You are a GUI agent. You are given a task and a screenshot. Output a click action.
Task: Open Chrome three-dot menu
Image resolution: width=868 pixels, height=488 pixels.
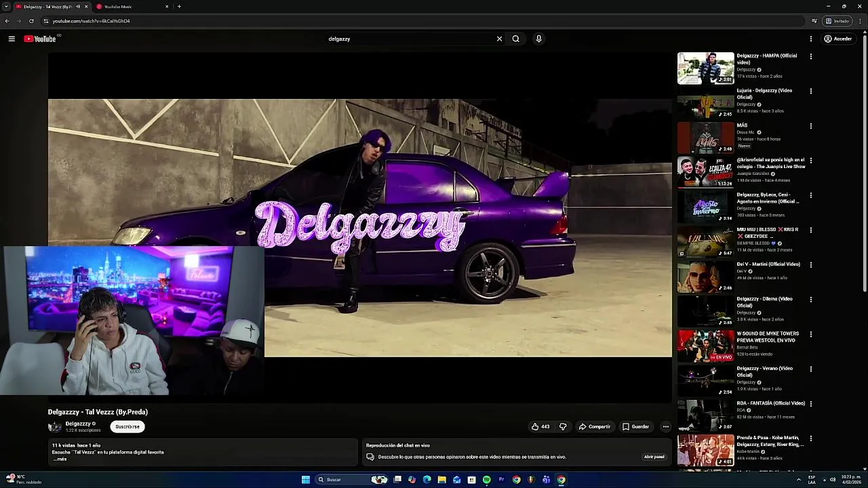(861, 21)
